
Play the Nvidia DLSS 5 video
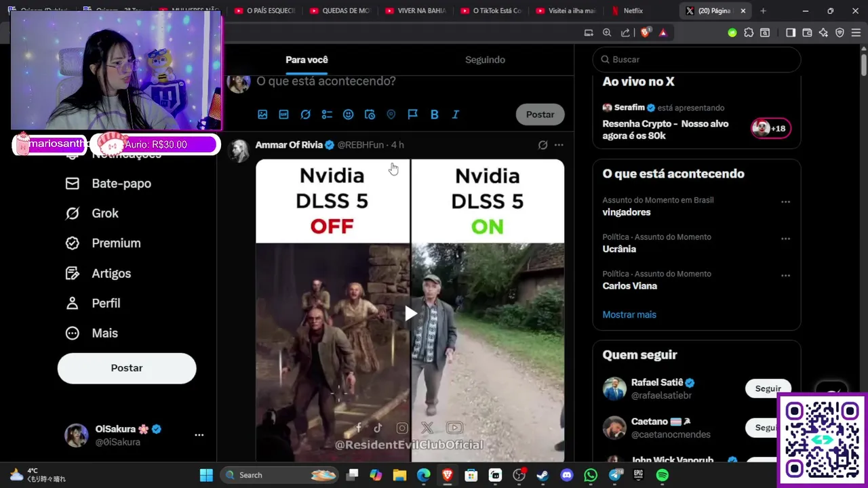click(410, 313)
